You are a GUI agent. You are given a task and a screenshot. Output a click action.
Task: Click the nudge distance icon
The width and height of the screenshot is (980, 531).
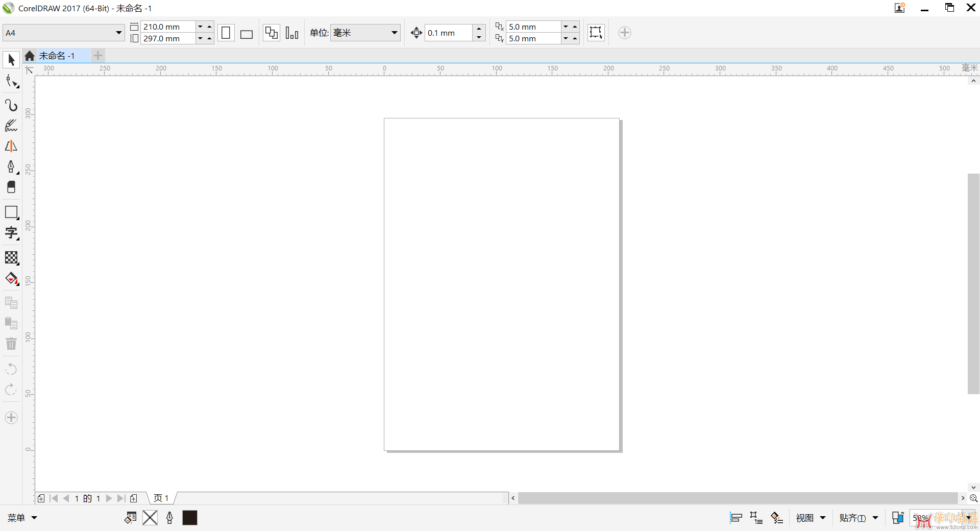[416, 33]
